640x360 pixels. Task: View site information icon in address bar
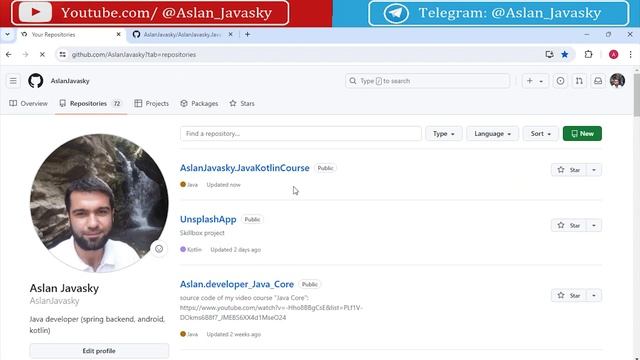(x=62, y=54)
